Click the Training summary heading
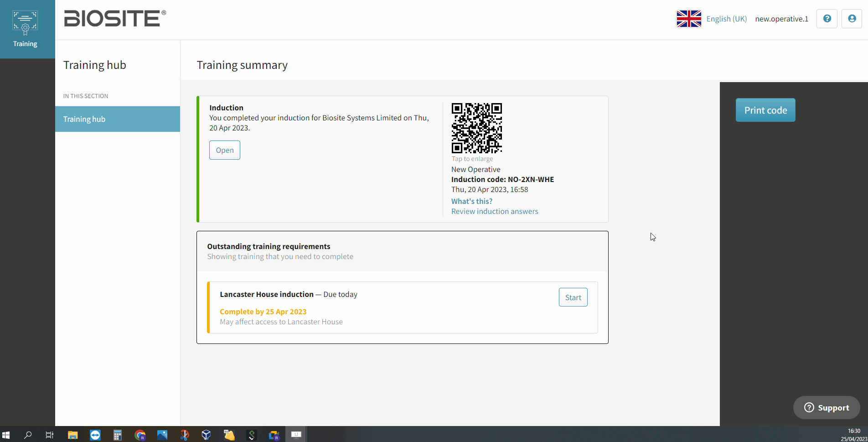This screenshot has height=442, width=868. (x=242, y=65)
